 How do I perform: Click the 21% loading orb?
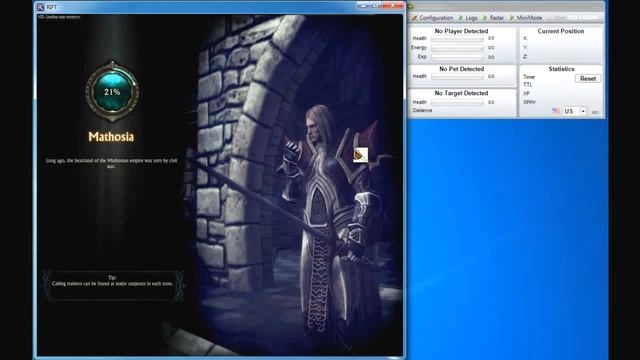pyautogui.click(x=112, y=91)
